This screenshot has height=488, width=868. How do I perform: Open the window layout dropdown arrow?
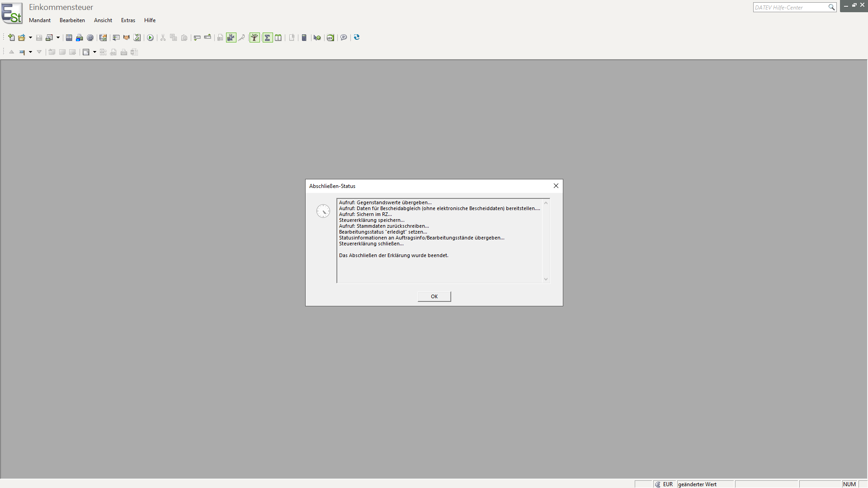[94, 52]
